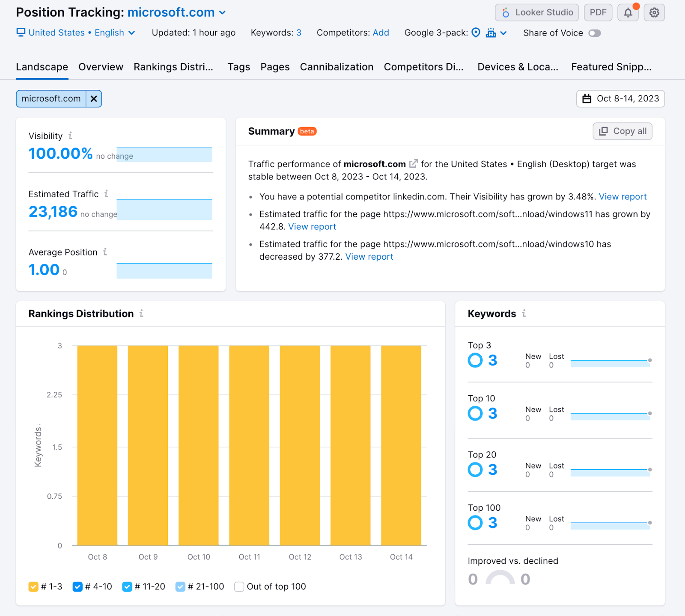Enable the Share of Voice toggle

pyautogui.click(x=595, y=33)
